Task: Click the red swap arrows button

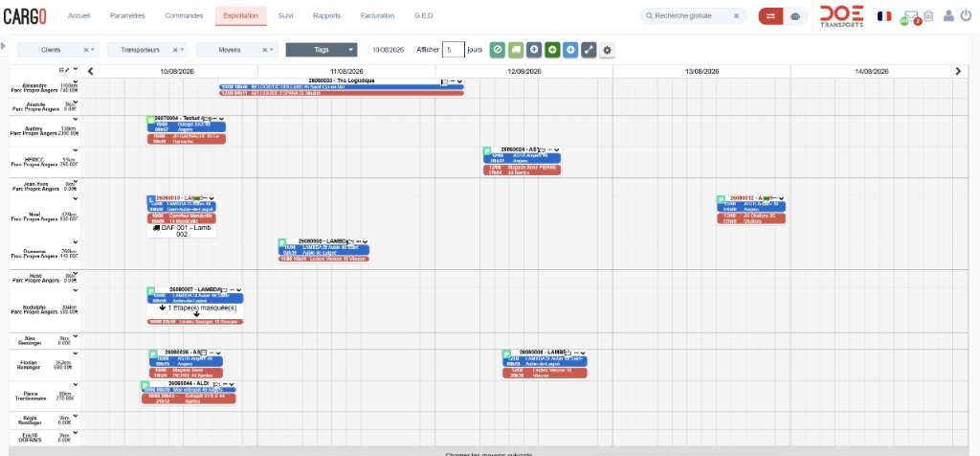Action: click(x=770, y=16)
